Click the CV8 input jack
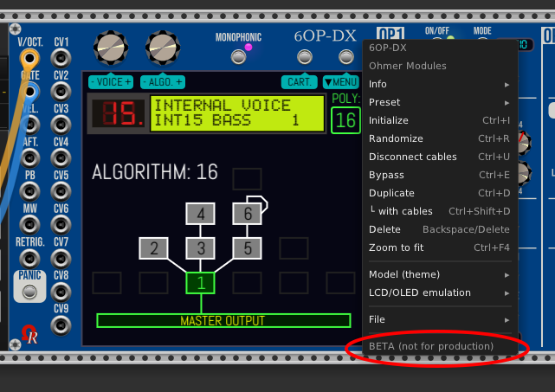 click(61, 292)
